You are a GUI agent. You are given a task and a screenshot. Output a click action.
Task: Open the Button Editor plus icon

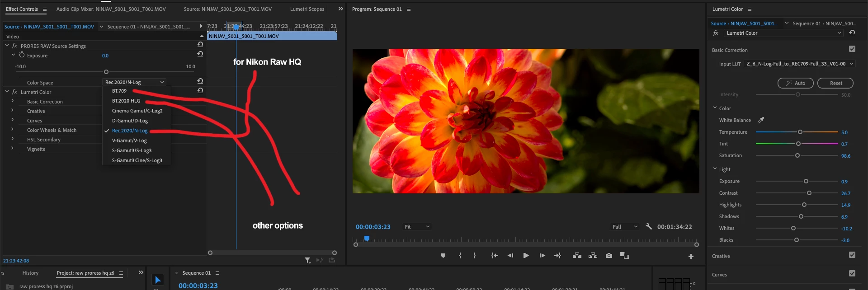click(x=691, y=257)
